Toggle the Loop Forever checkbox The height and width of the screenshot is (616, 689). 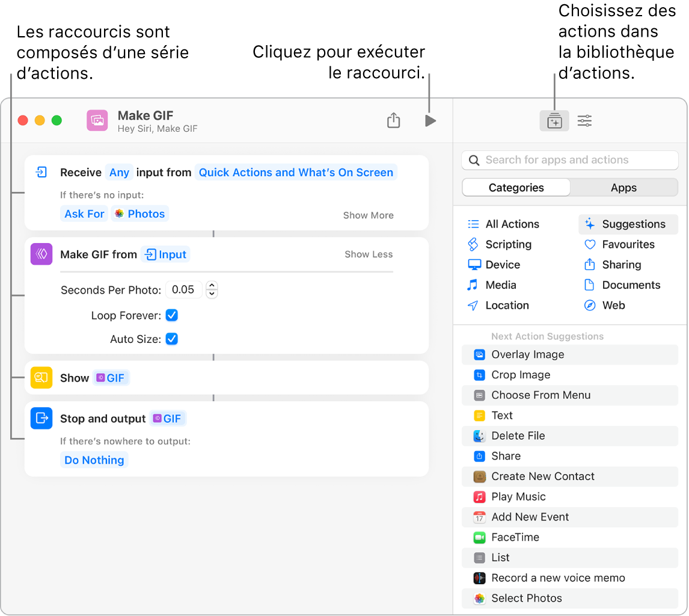point(172,315)
